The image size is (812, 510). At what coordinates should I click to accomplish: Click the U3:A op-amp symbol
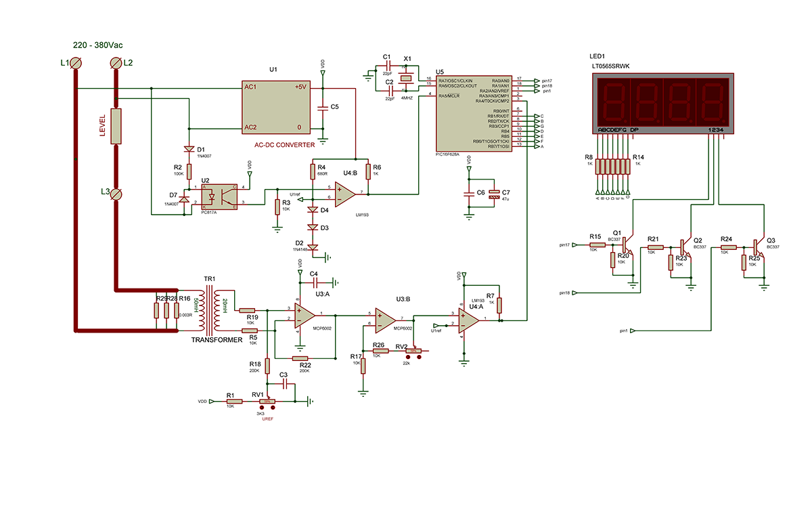click(x=304, y=315)
